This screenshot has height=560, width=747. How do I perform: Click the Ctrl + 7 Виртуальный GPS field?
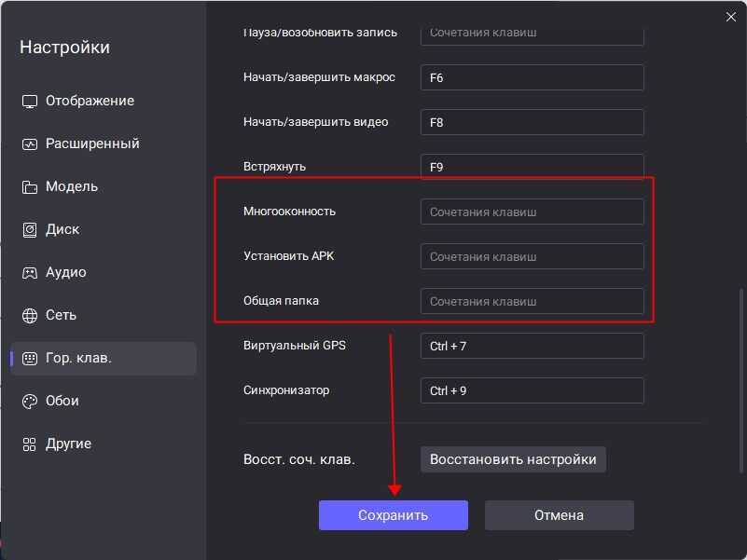pyautogui.click(x=532, y=346)
